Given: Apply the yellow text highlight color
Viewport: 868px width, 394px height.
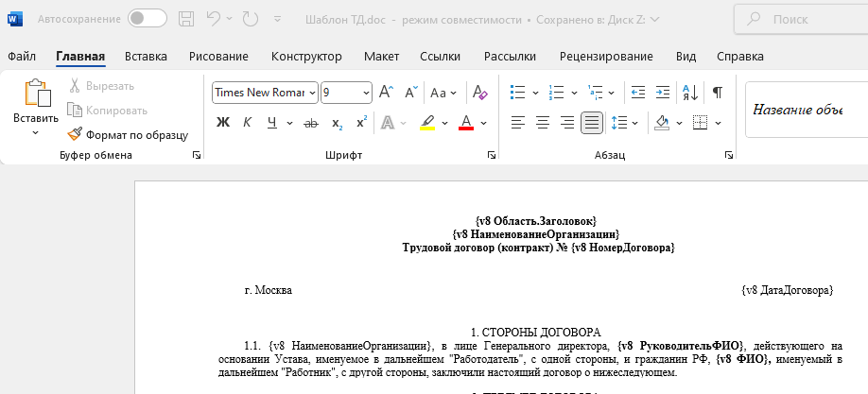Looking at the screenshot, I should (426, 123).
